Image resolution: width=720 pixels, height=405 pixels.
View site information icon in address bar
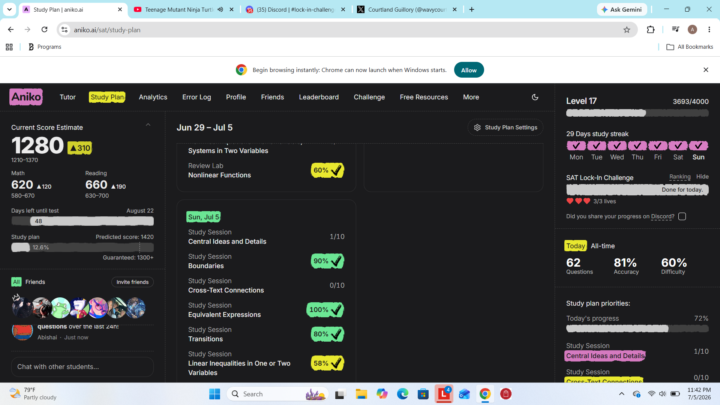point(64,30)
